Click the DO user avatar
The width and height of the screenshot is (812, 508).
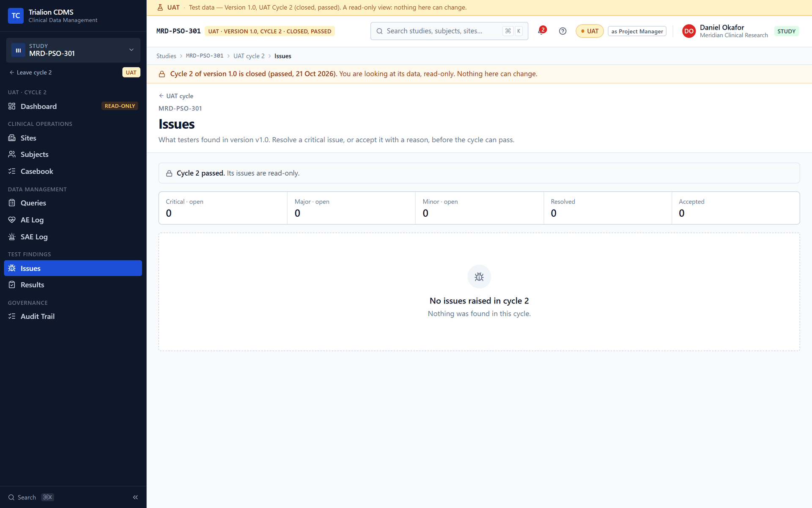pyautogui.click(x=689, y=31)
